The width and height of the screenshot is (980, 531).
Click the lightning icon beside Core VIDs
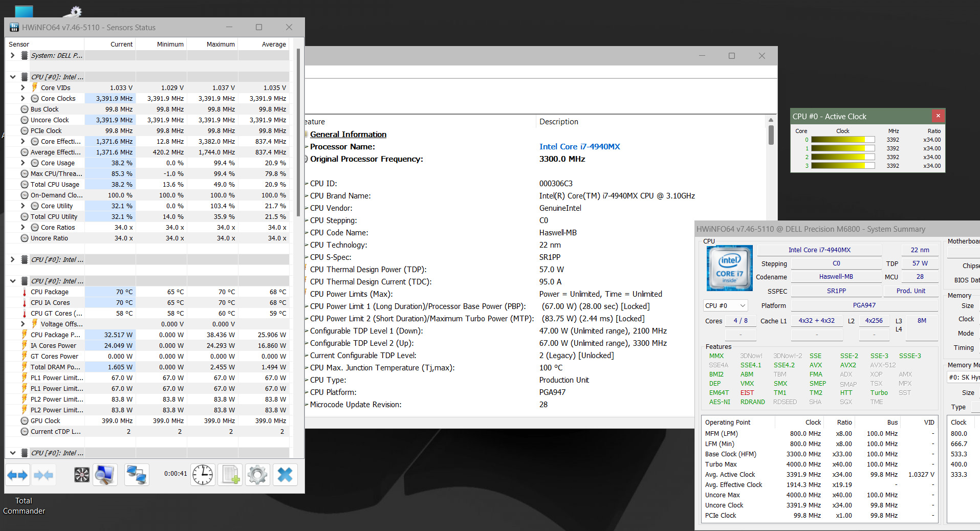[x=35, y=87]
